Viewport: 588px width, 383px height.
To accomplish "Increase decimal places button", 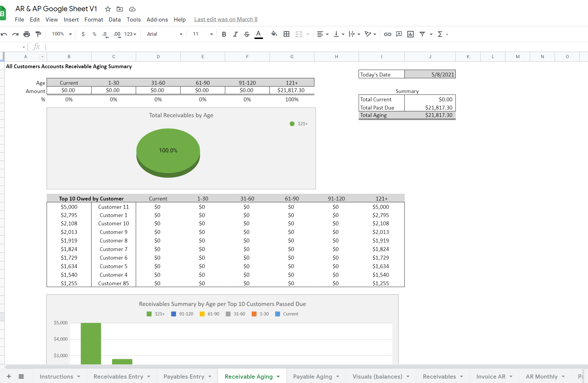I will [x=117, y=34].
